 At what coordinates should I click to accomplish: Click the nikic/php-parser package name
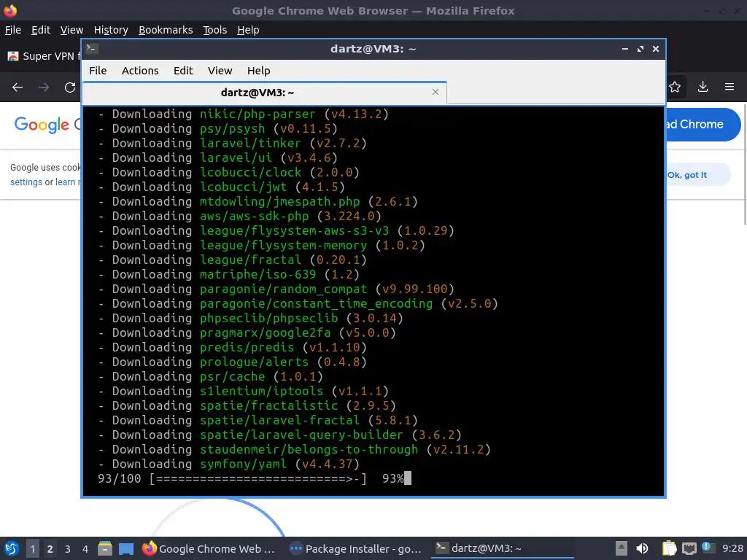click(258, 114)
